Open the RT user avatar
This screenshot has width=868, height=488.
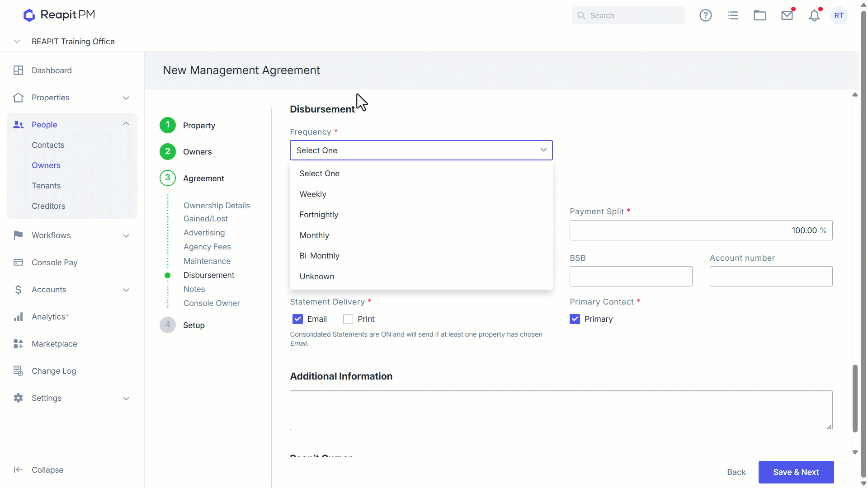point(839,15)
